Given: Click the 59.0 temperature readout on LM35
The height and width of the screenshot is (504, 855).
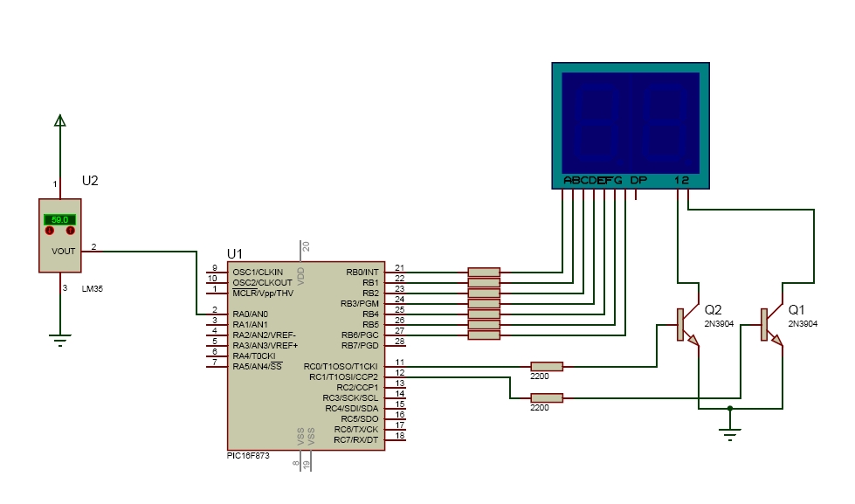Looking at the screenshot, I should [x=60, y=220].
